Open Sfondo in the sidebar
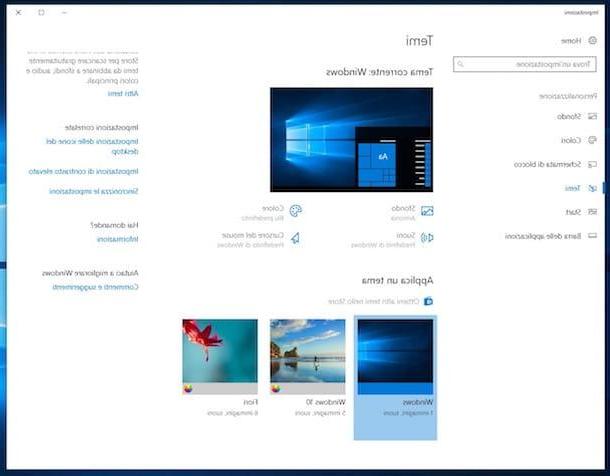Viewport: 610px width, 476px height. click(x=577, y=116)
